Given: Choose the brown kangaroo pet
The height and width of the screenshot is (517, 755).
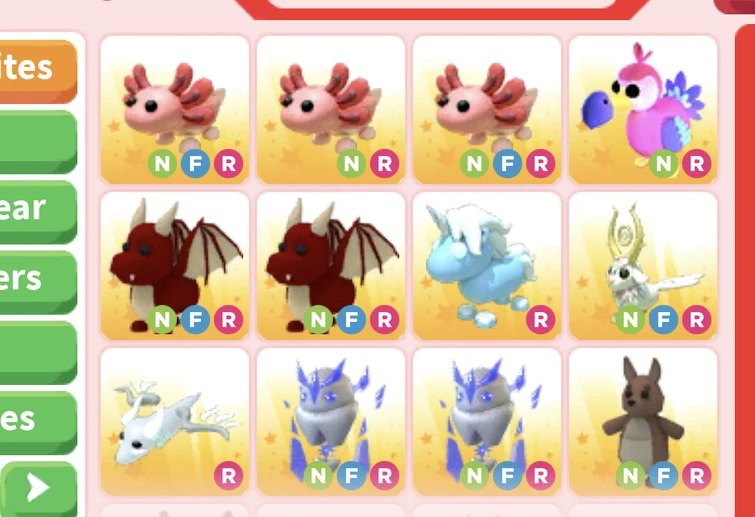Looking at the screenshot, I should pyautogui.click(x=643, y=422).
